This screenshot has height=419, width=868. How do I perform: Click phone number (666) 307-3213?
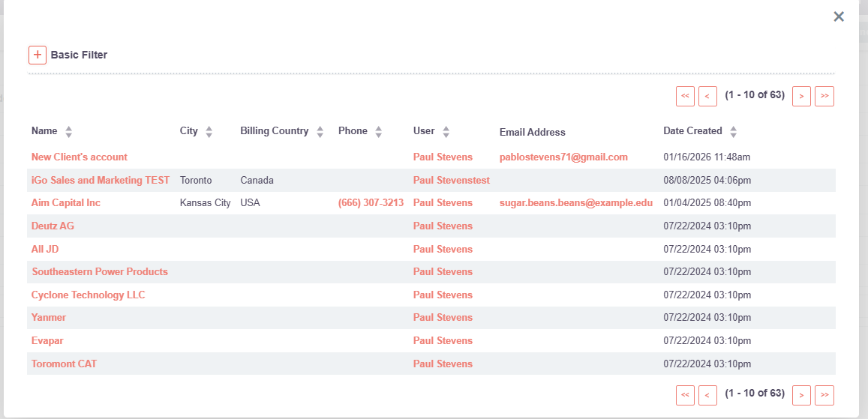coord(371,203)
